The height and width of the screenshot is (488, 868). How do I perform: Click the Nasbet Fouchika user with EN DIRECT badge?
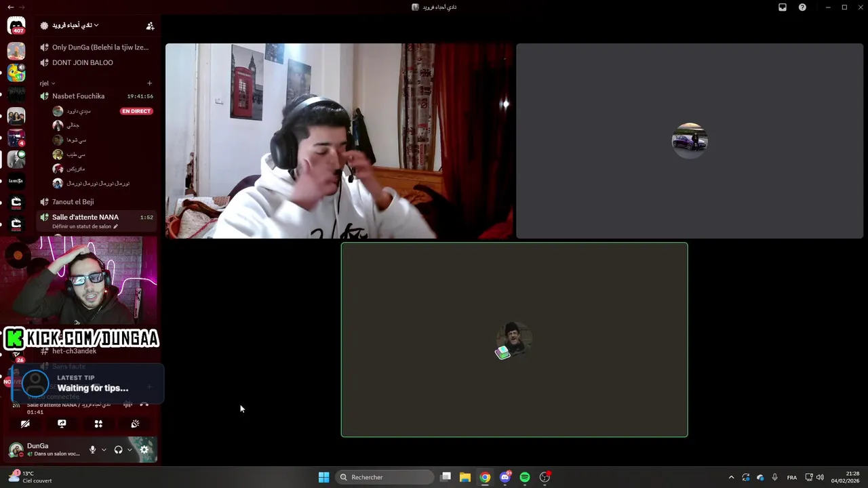[102, 111]
